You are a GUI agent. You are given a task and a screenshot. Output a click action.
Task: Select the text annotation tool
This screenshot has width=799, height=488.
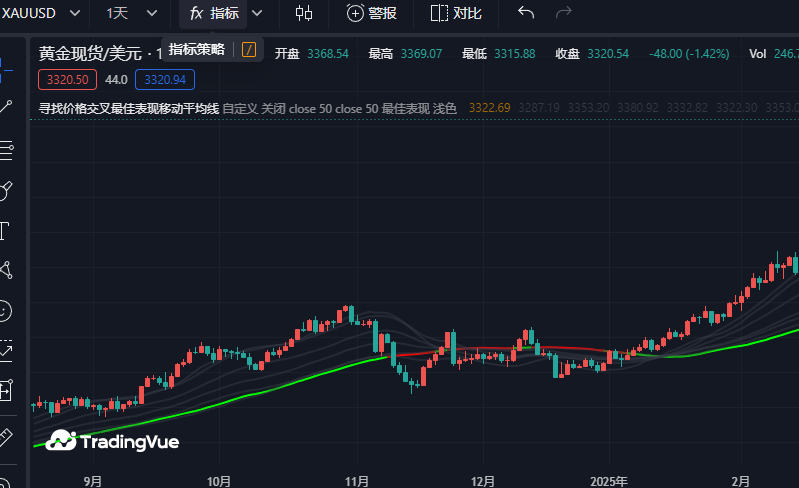tap(5, 231)
